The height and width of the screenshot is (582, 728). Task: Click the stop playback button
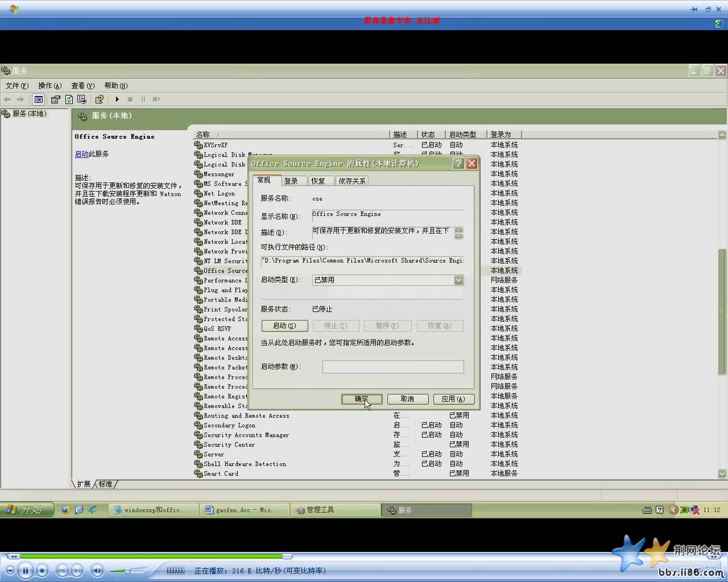coord(42,570)
